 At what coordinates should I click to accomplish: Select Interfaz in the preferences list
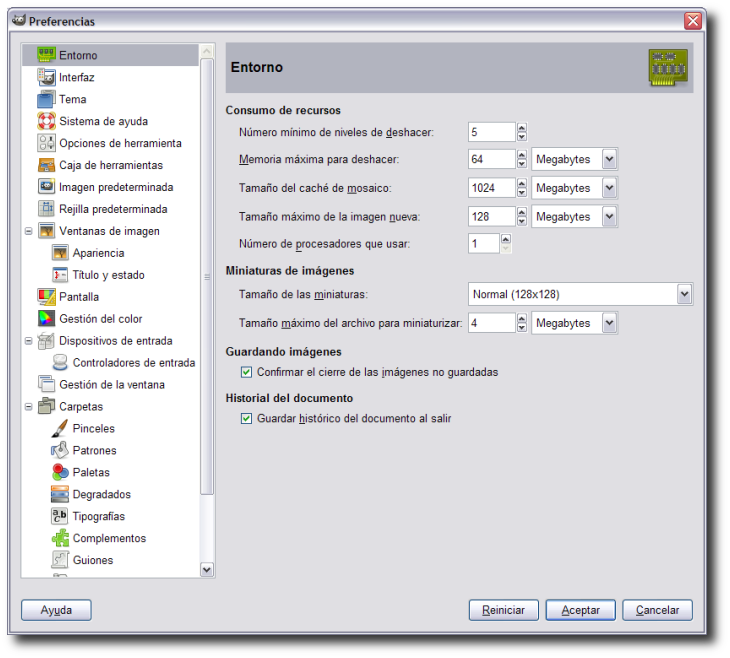(76, 77)
